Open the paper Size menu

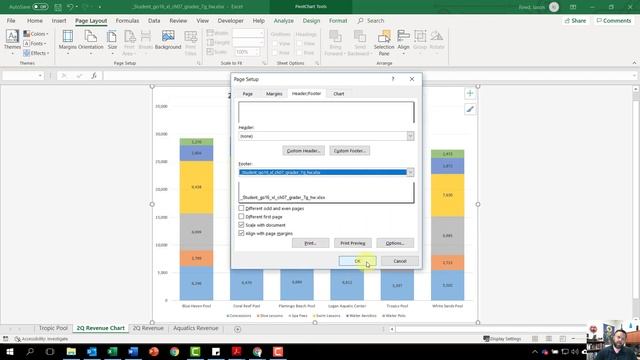pyautogui.click(x=112, y=42)
